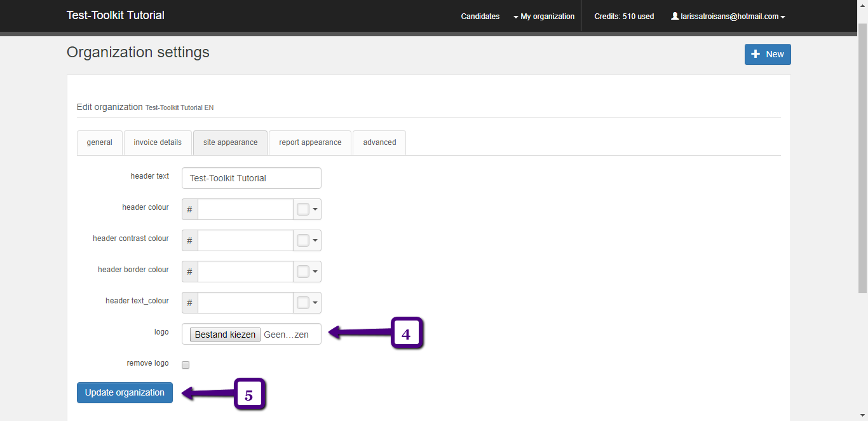This screenshot has width=868, height=421.
Task: Focus the header colour hex input
Action: [x=245, y=209]
